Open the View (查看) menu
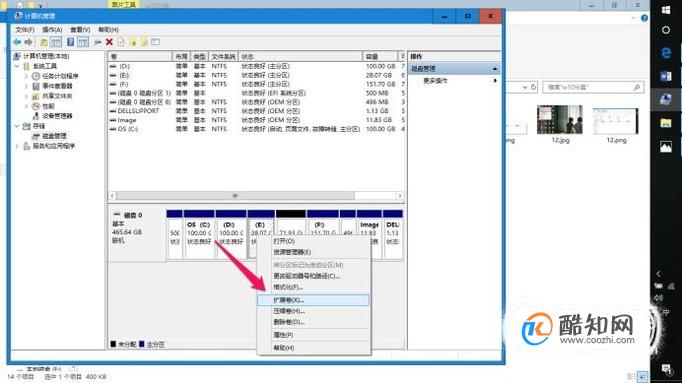Viewport: 682px width, 383px height. click(x=80, y=30)
